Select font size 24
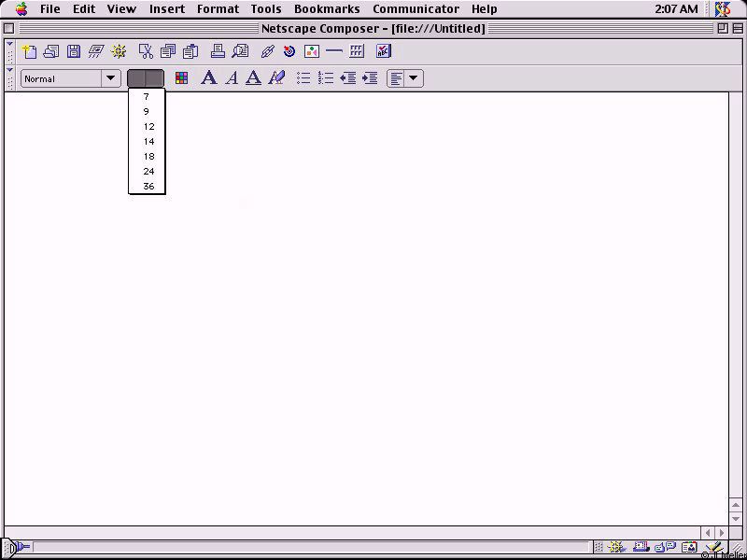 [147, 172]
